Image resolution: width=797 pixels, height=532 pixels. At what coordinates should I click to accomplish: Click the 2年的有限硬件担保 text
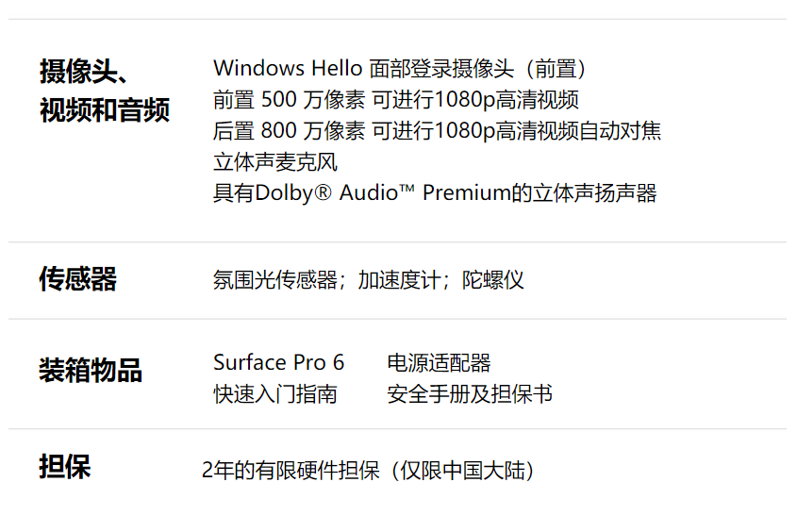(x=291, y=471)
